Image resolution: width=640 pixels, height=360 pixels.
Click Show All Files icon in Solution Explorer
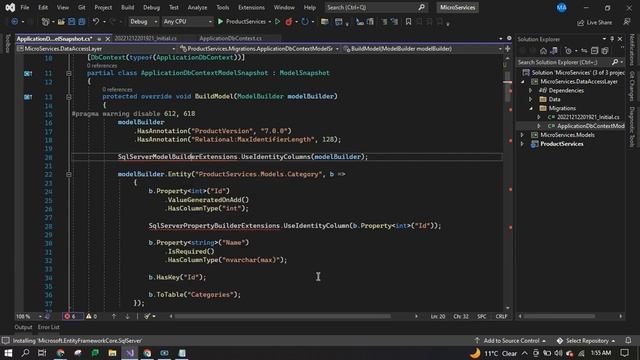click(605, 51)
